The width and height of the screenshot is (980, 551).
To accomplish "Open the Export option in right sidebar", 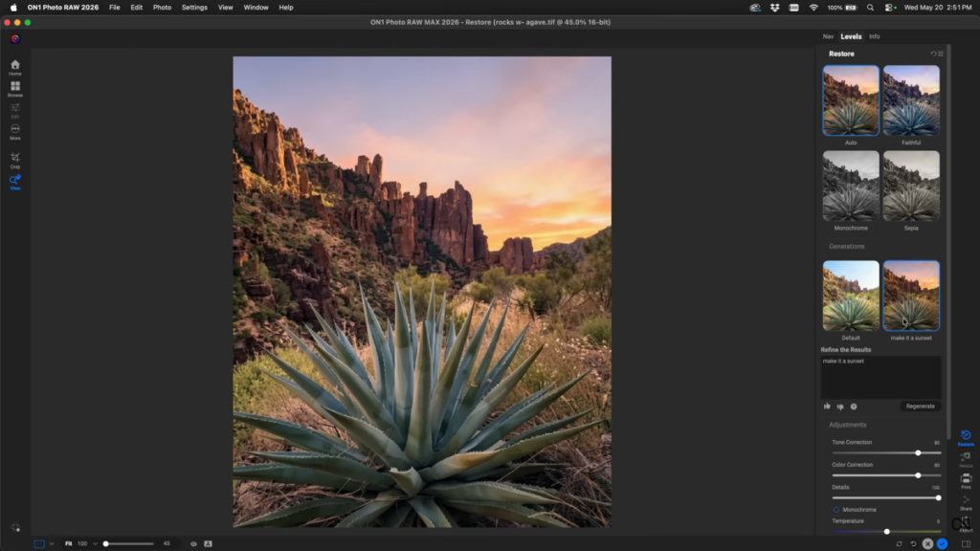I will click(x=966, y=523).
